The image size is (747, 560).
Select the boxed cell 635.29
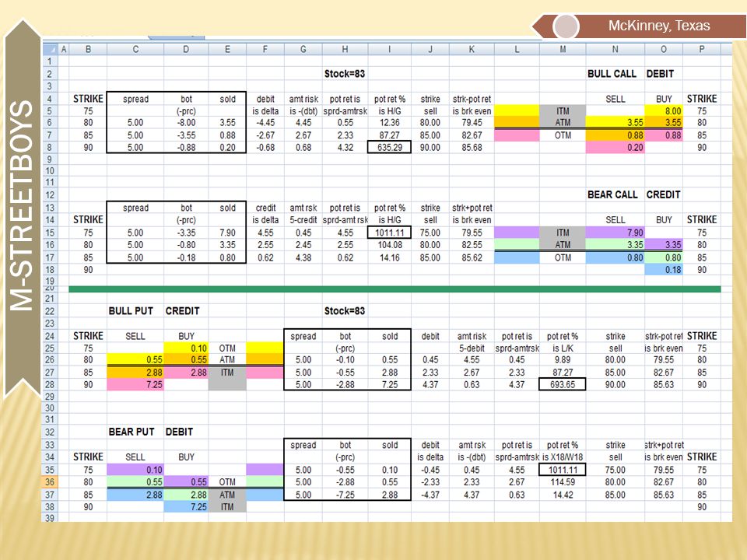389,147
